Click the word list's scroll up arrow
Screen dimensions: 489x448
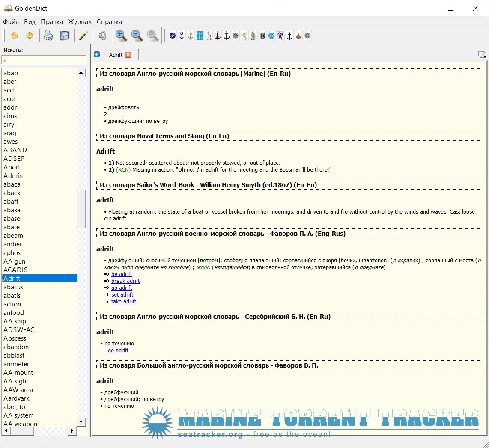click(x=81, y=73)
